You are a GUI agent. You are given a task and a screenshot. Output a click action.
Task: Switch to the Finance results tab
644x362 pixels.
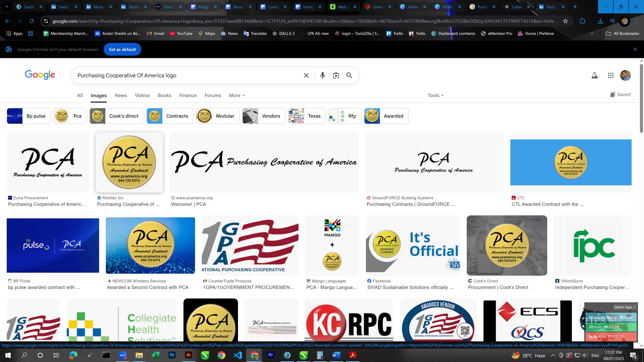[188, 95]
